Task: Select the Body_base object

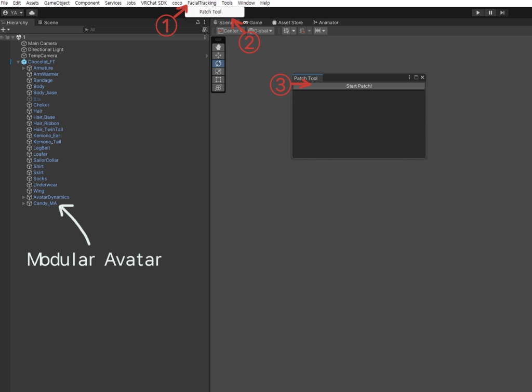Action: pyautogui.click(x=45, y=92)
